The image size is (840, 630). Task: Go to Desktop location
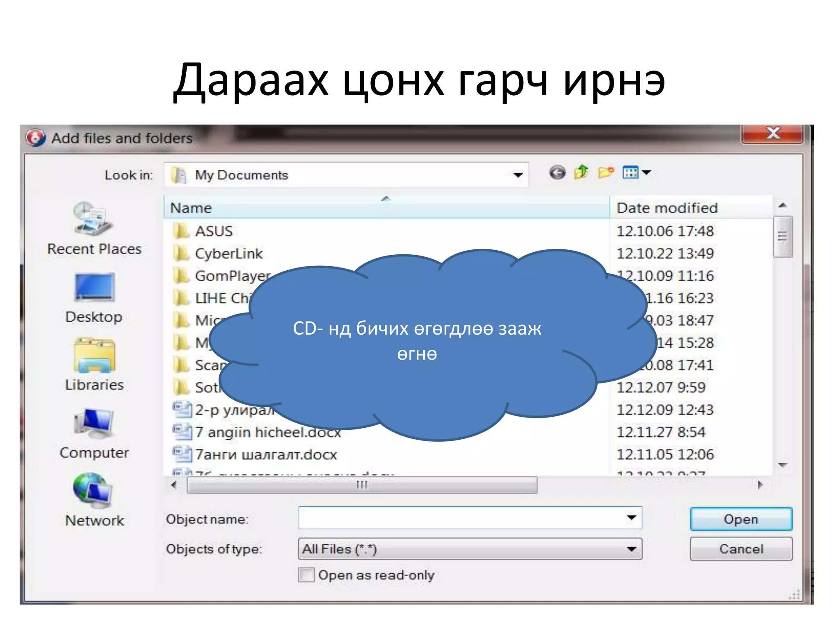[x=94, y=298]
